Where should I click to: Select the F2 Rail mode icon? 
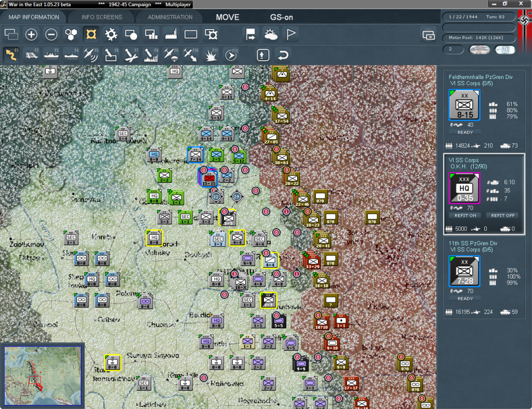click(31, 55)
